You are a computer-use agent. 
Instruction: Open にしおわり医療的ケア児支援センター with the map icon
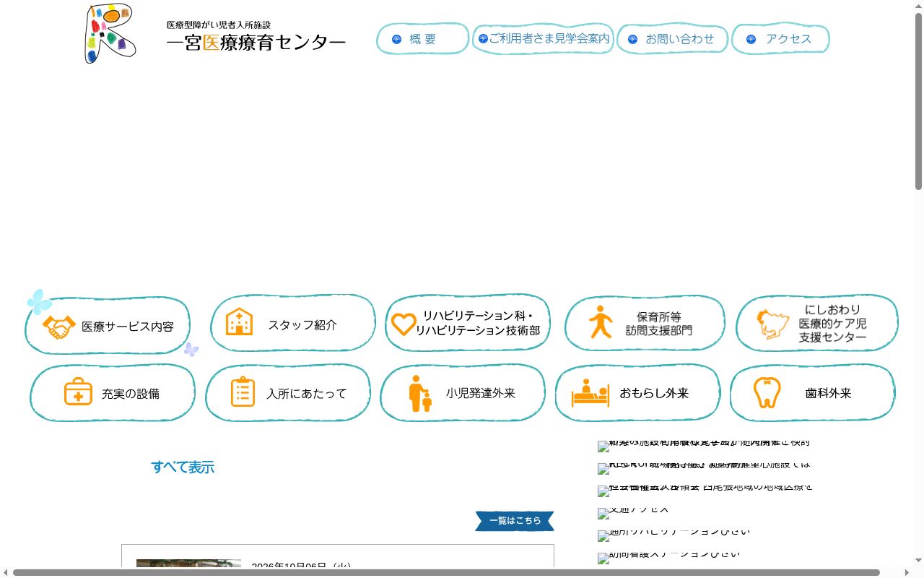click(x=817, y=323)
